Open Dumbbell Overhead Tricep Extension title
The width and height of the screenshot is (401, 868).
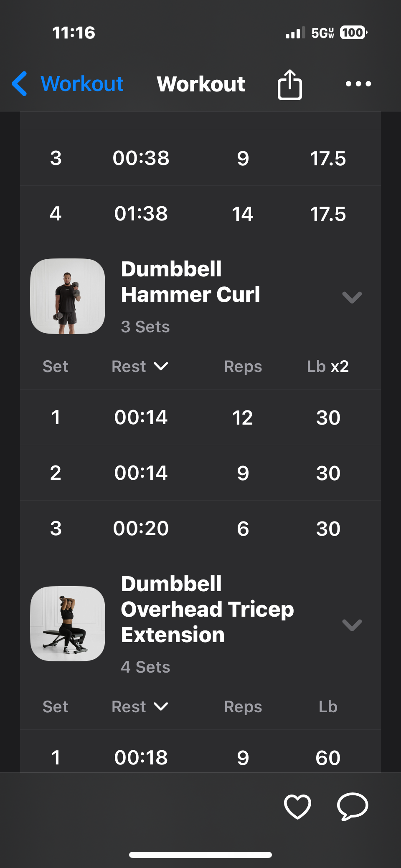click(x=207, y=609)
